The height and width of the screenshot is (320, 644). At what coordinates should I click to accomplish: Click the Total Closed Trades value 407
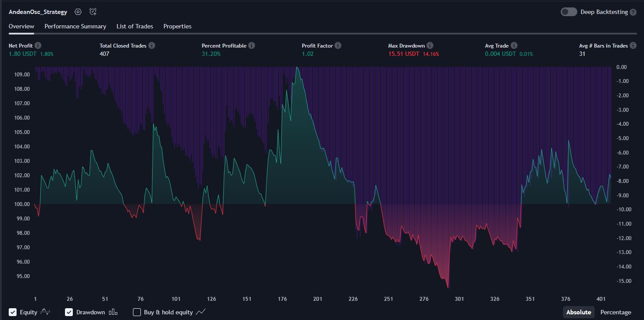tap(104, 54)
